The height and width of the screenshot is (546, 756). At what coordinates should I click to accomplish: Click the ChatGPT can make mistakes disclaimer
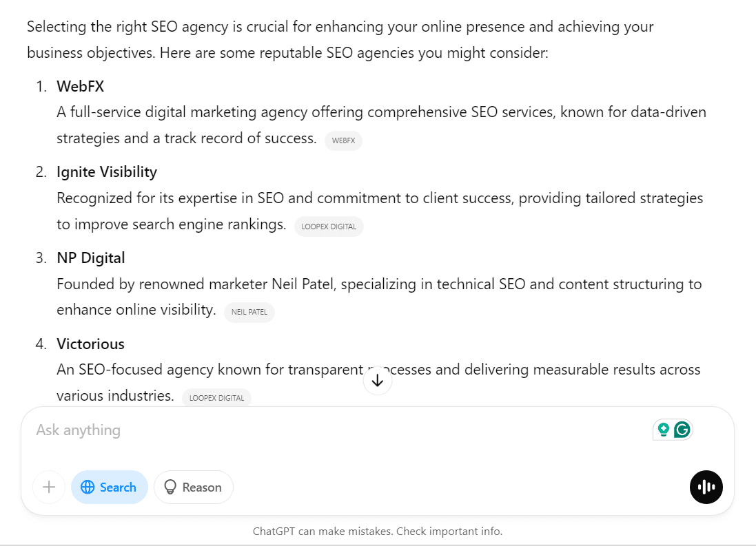(378, 532)
